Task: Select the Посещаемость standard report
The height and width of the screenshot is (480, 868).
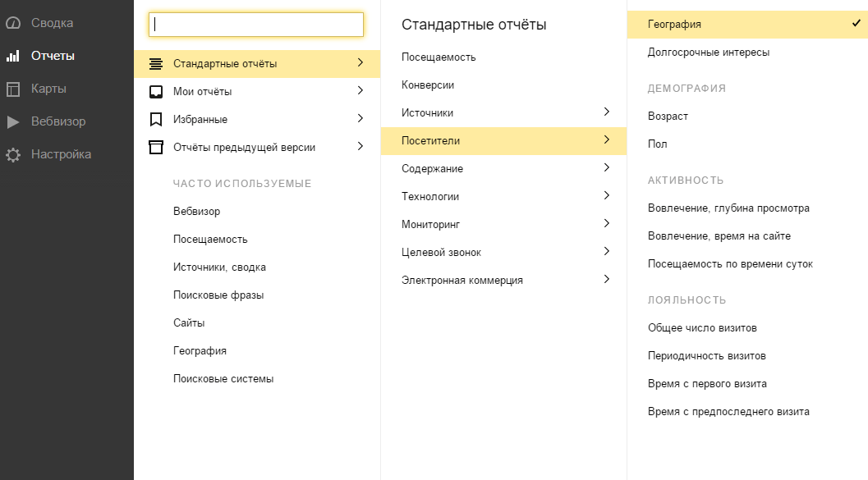Action: [439, 57]
